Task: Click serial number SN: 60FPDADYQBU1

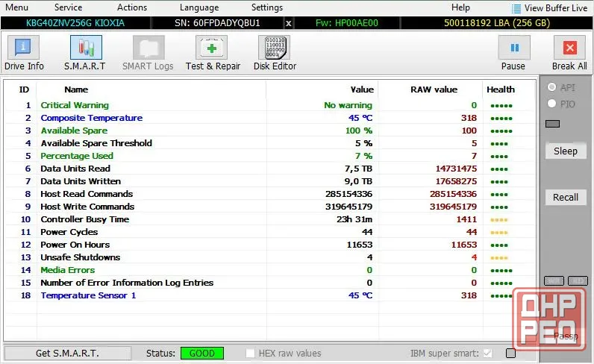Action: 217,23
